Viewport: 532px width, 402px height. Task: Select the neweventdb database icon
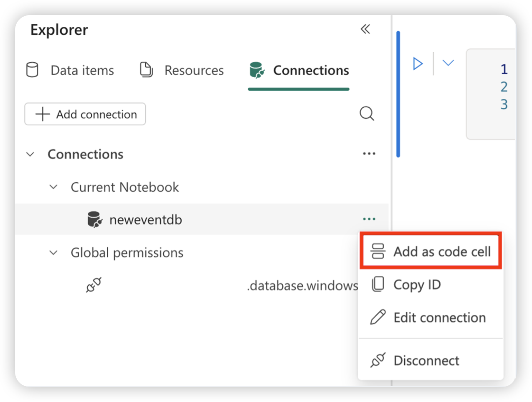tap(94, 219)
